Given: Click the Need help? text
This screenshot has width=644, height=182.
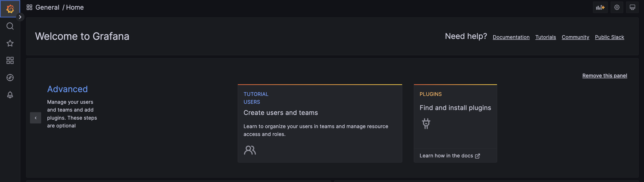Looking at the screenshot, I should tap(466, 36).
